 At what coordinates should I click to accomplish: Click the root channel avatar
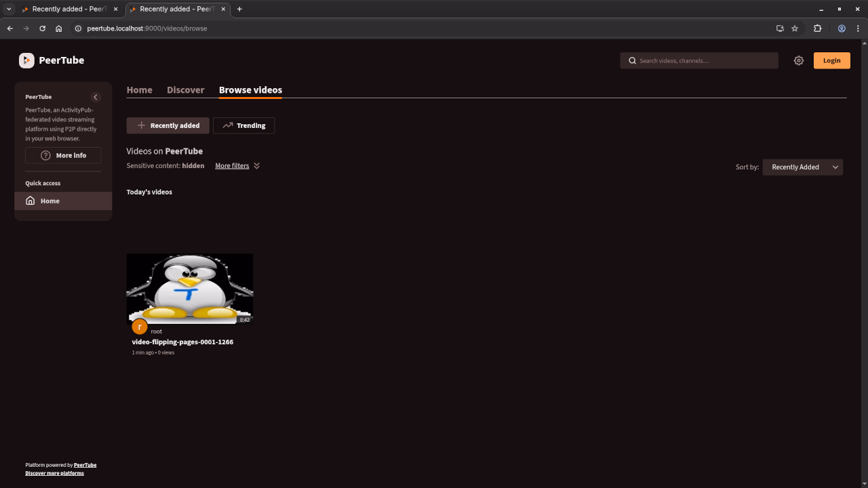(139, 327)
